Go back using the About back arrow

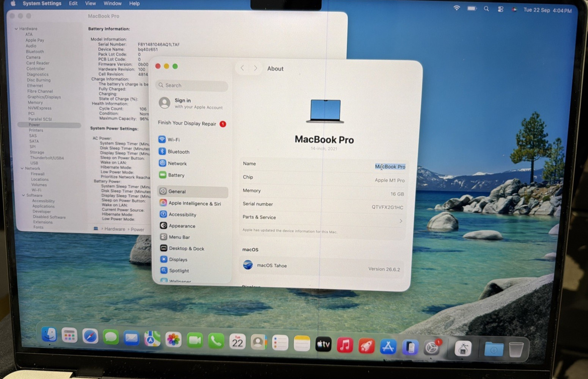point(242,68)
